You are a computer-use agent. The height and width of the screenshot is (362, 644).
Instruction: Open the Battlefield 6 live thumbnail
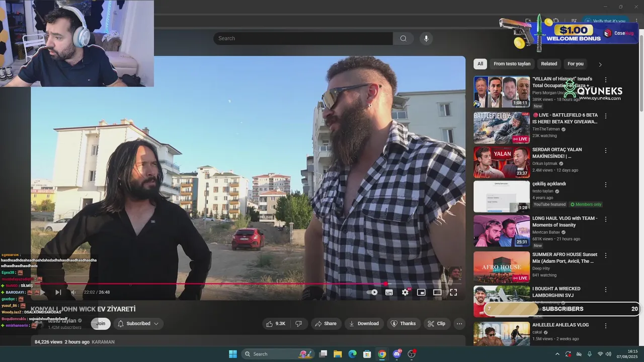pos(502,128)
